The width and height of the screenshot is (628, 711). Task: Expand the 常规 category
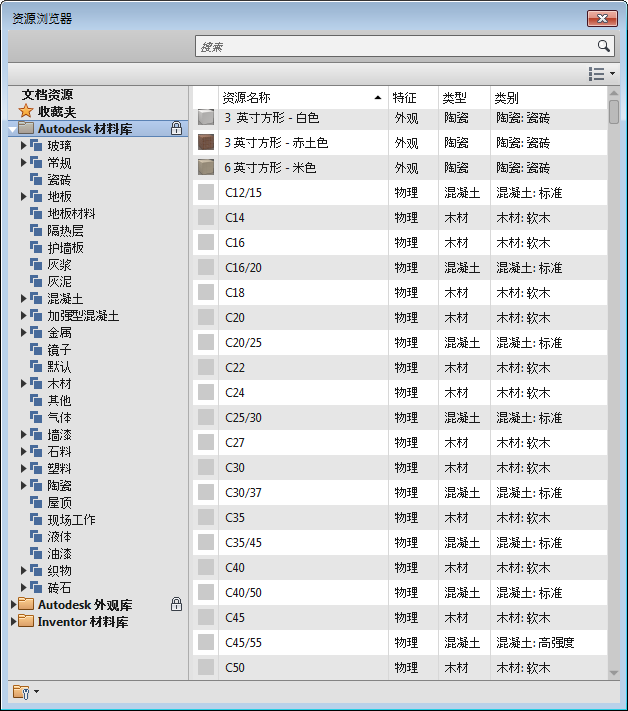point(24,162)
